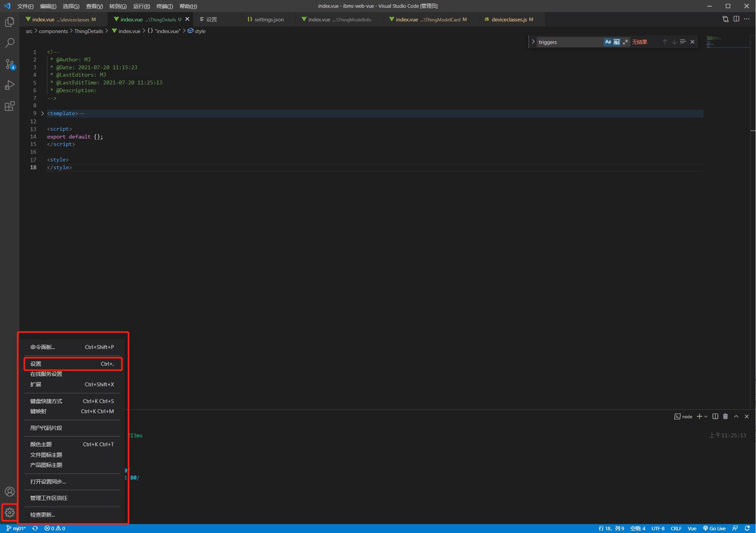The image size is (756, 533).
Task: Choose 检查更新... menu entry
Action: click(x=72, y=515)
